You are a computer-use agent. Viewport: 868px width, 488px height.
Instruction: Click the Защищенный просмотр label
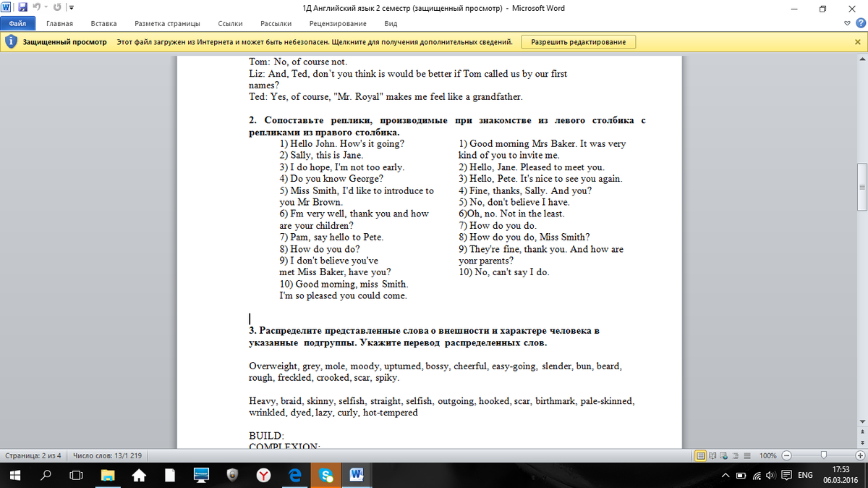[x=64, y=42]
